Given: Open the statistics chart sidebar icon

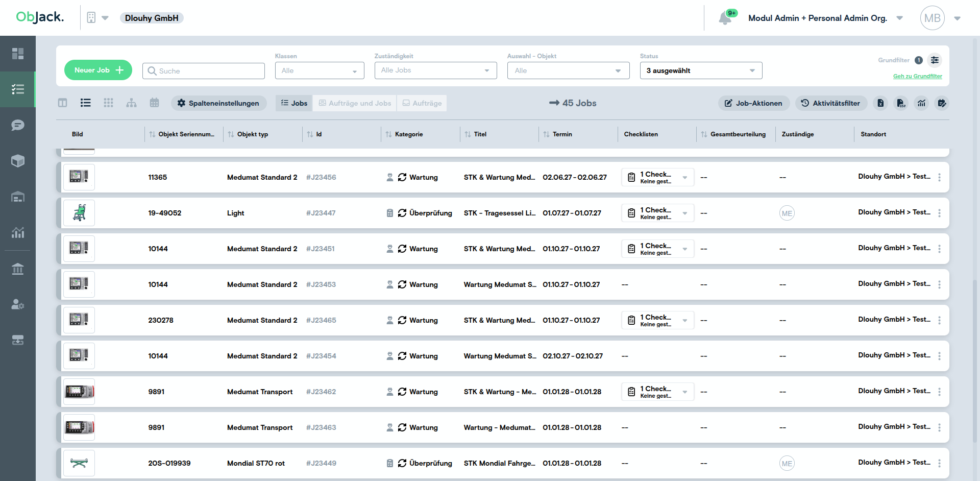Looking at the screenshot, I should tap(18, 232).
